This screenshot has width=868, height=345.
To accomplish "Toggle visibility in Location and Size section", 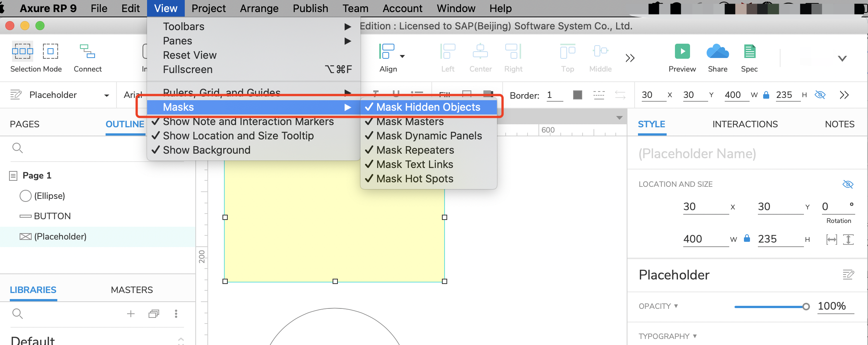I will [x=848, y=184].
